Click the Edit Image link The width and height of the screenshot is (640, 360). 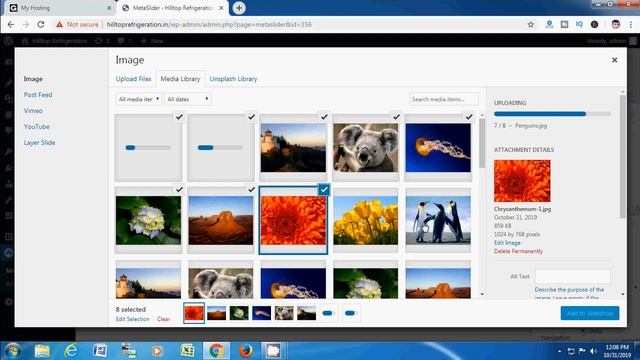507,242
